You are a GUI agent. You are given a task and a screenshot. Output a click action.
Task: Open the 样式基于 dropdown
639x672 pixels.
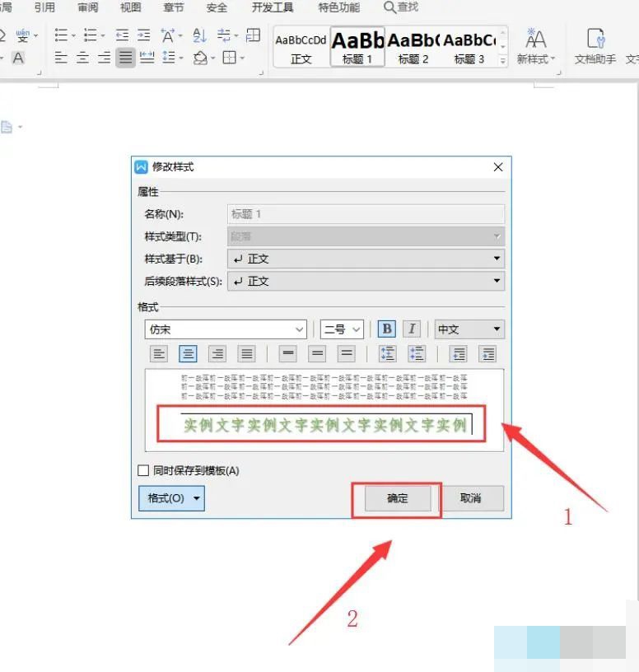click(365, 259)
